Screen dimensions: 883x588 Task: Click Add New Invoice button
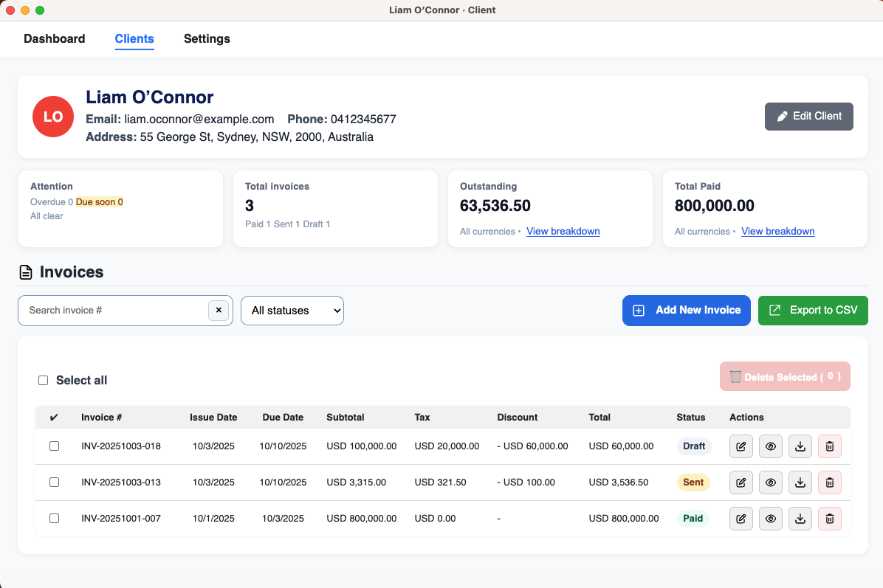coord(687,311)
